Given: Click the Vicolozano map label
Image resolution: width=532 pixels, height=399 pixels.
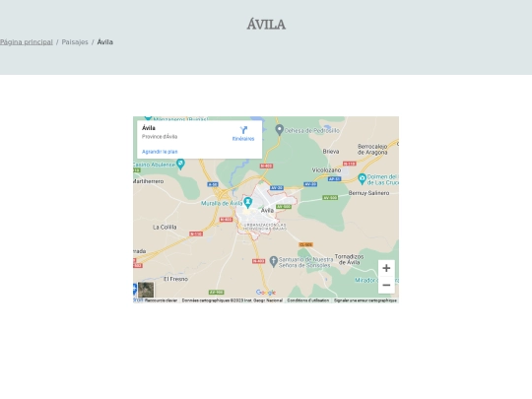Looking at the screenshot, I should coord(326,170).
